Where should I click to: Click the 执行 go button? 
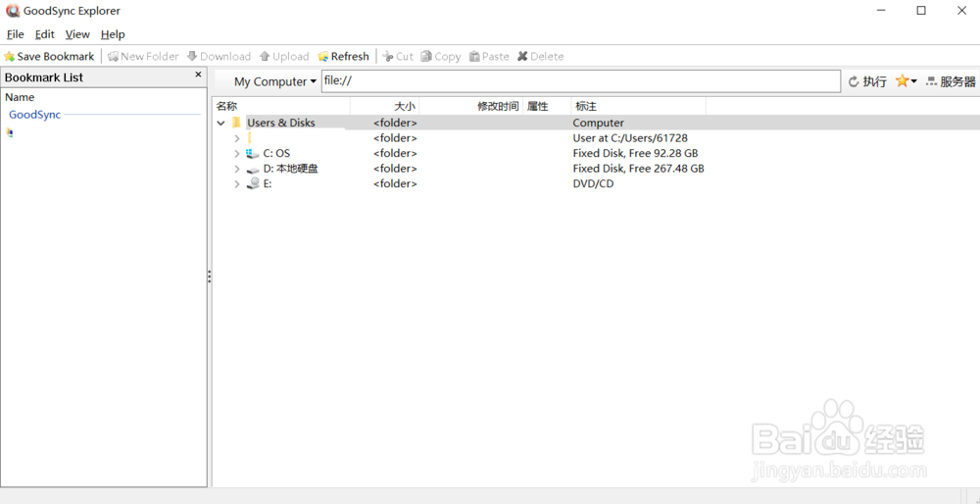click(x=867, y=81)
